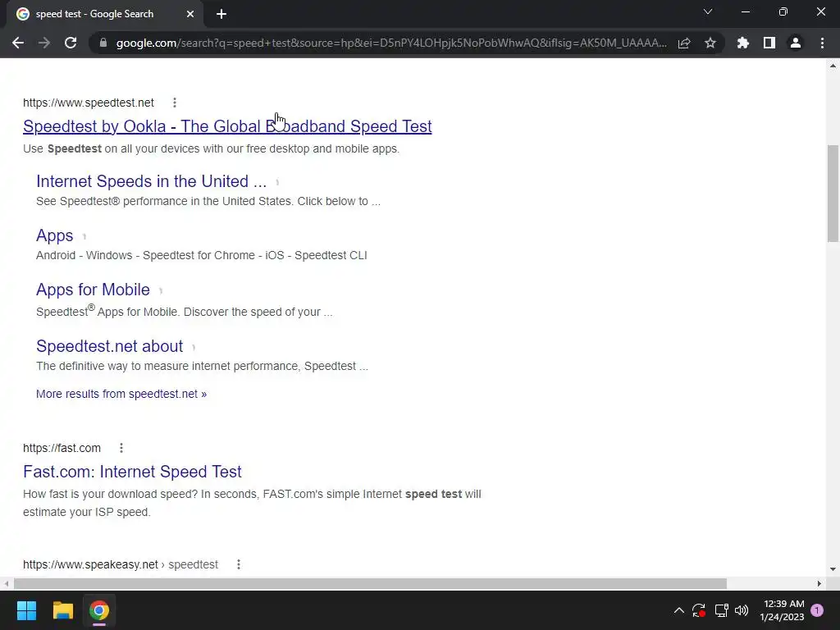
Task: Open the Apps sitelink
Action: click(x=55, y=235)
